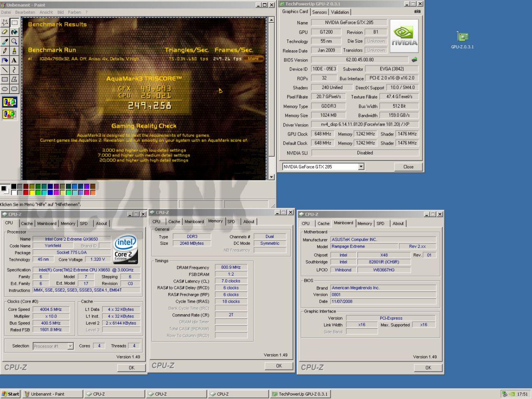532x399 pixels.
Task: Click the GPU-Z screenshot camera icon
Action: pyautogui.click(x=417, y=12)
